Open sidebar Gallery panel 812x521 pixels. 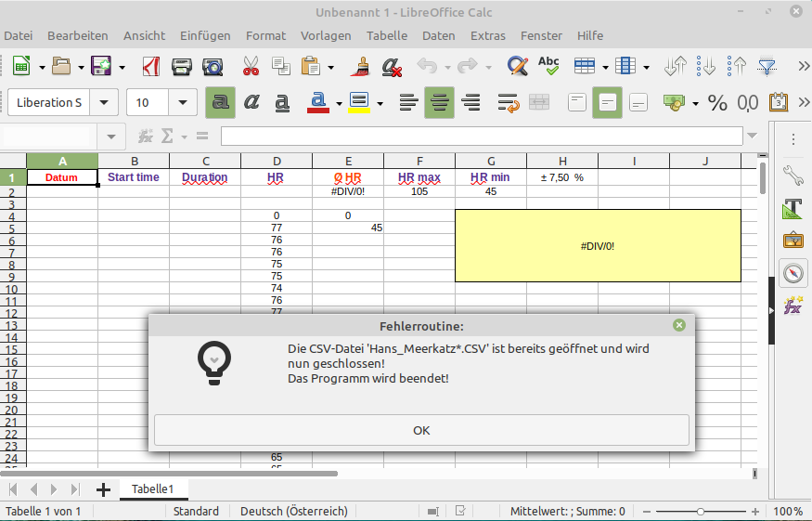tap(793, 241)
